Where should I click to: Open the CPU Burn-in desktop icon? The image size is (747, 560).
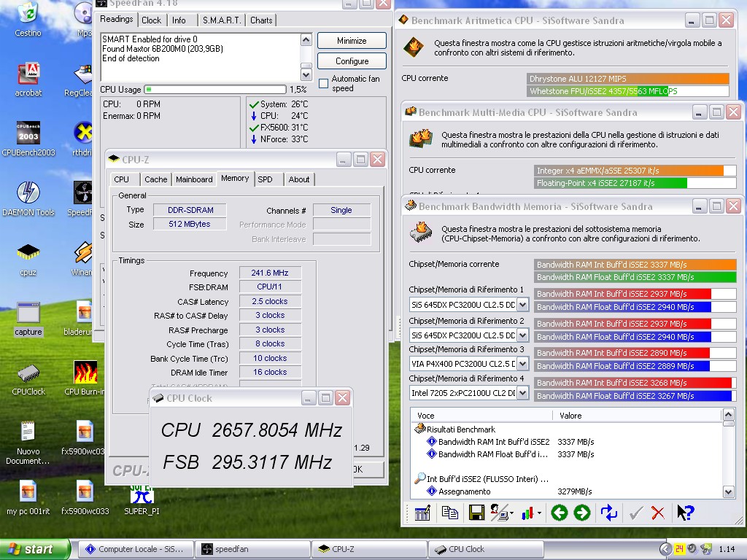pos(85,378)
